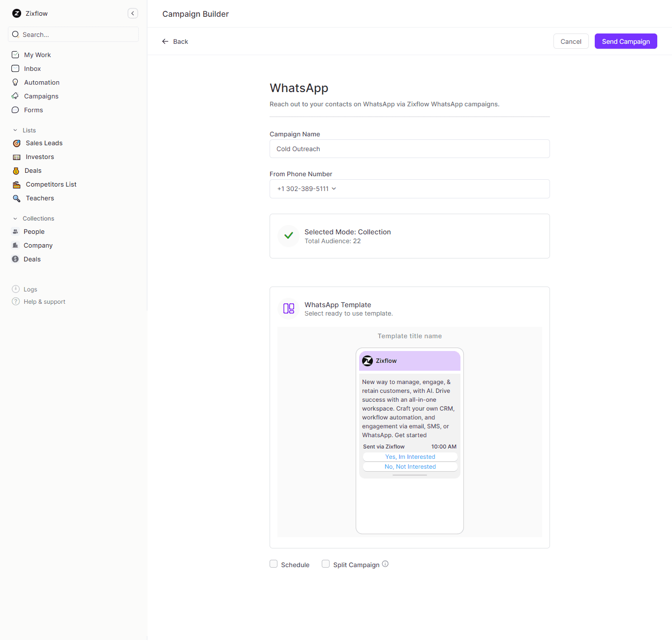Enable the Schedule checkbox
This screenshot has height=641, width=672.
pos(274,564)
